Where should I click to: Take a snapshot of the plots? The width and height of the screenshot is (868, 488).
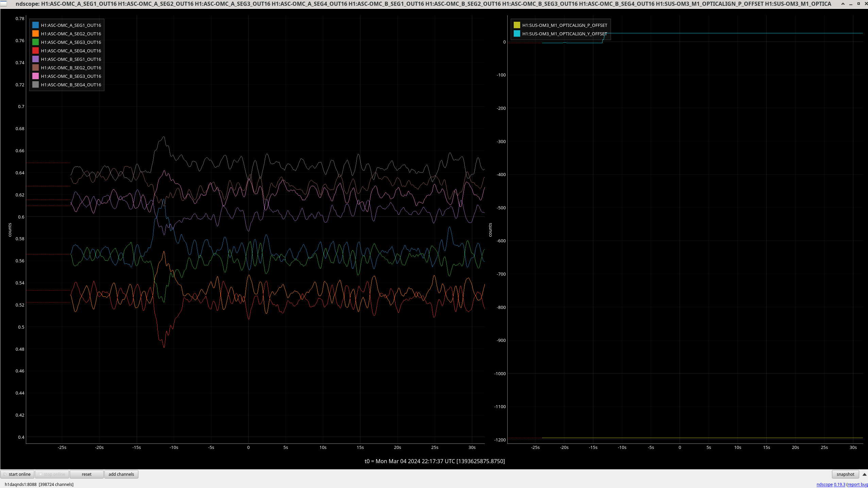[x=845, y=474]
